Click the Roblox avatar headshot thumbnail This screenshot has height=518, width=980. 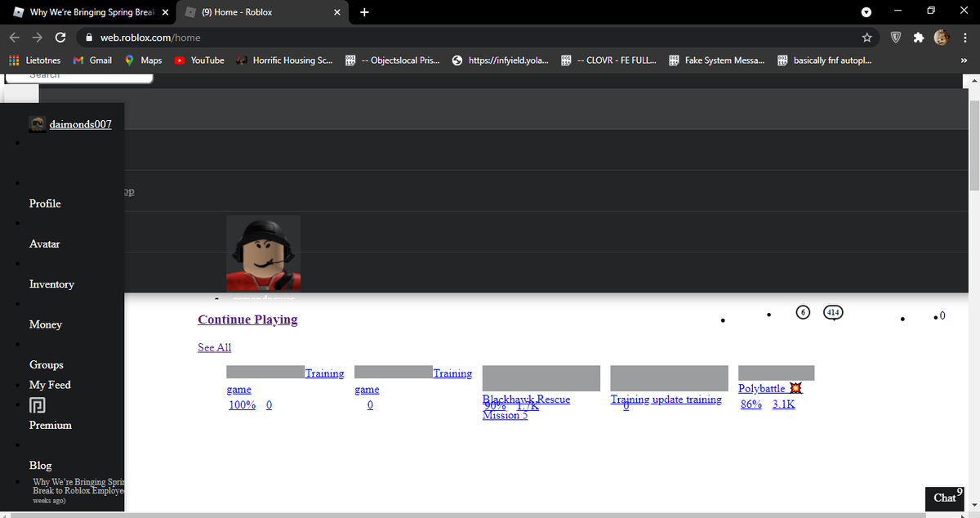coord(263,252)
